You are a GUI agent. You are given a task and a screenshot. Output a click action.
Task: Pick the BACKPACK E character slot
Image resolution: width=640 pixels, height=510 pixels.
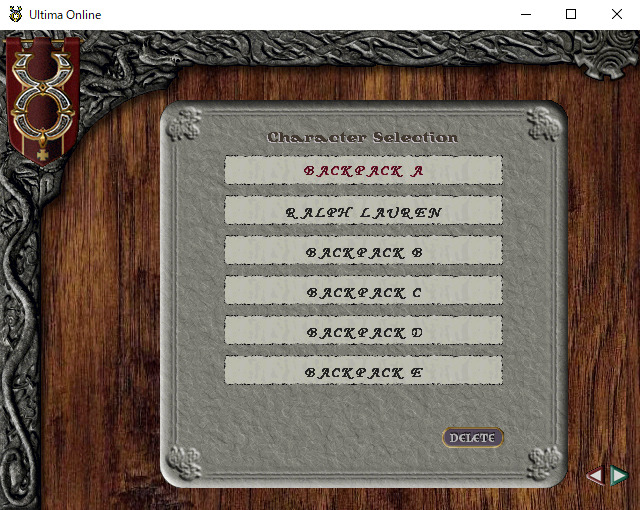coord(363,370)
